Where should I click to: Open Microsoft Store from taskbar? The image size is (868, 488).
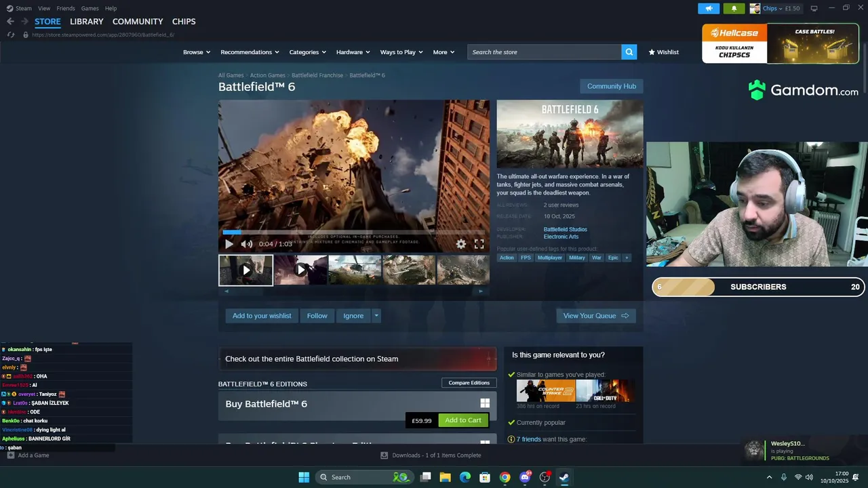tap(485, 477)
